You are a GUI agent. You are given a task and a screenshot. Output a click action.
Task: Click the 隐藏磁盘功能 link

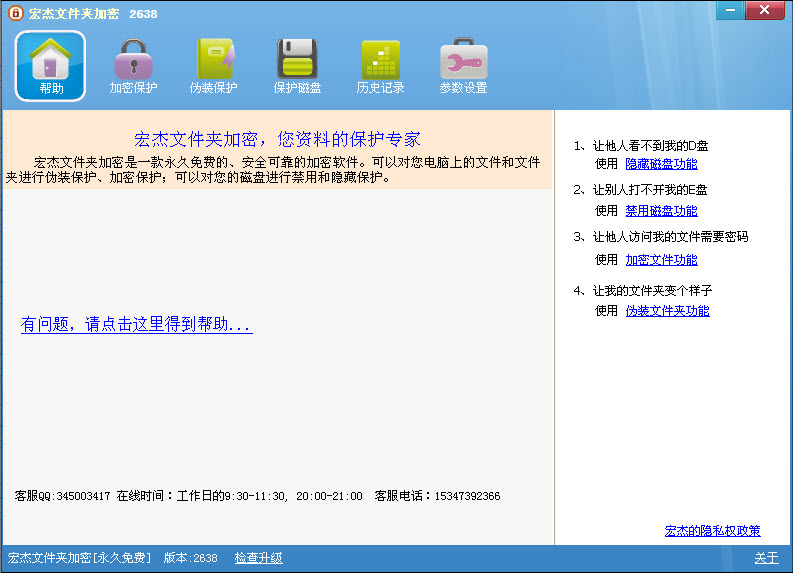(661, 164)
